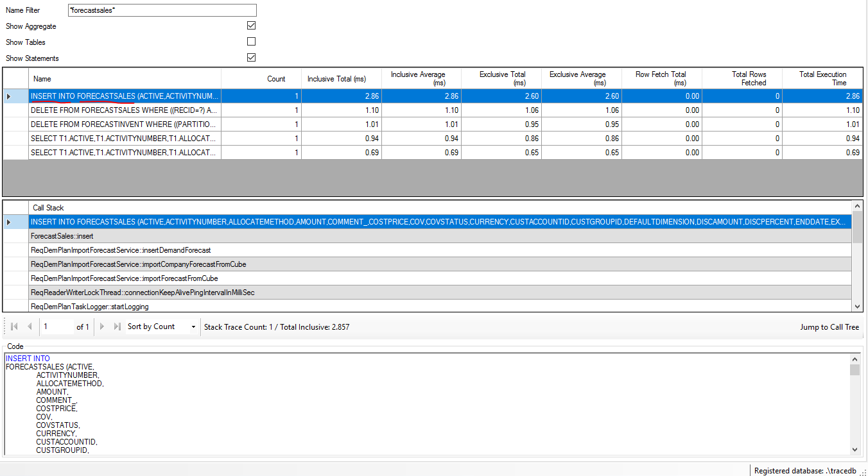Viewport: 868px width, 476px height.
Task: Click Call Stack scrollbar down arrow
Action: [858, 306]
